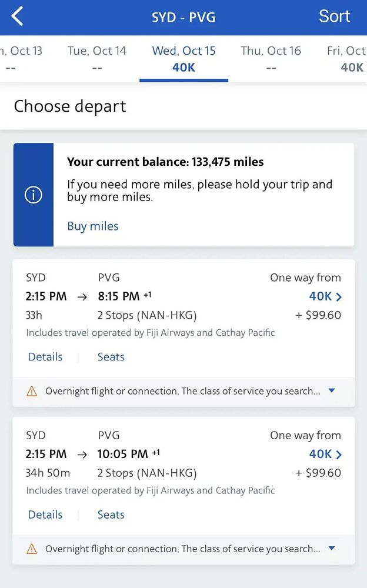The image size is (367, 588).
Task: Tap the back arrow icon
Action: [18, 16]
